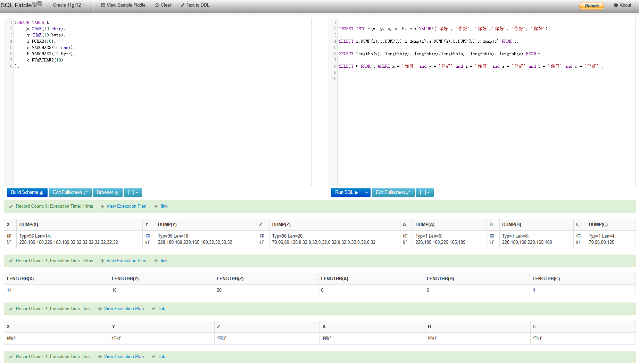Click Clear in the top bar
639x364 pixels.
point(163,5)
